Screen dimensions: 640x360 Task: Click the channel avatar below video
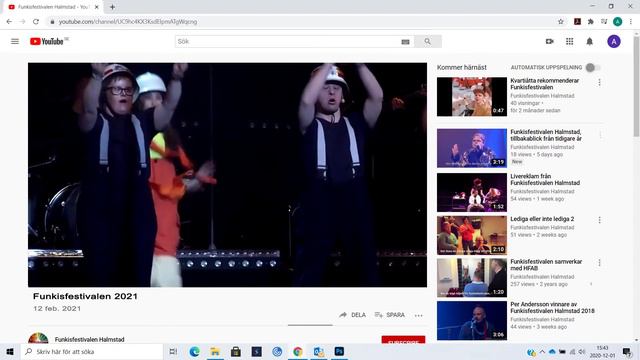point(38,338)
